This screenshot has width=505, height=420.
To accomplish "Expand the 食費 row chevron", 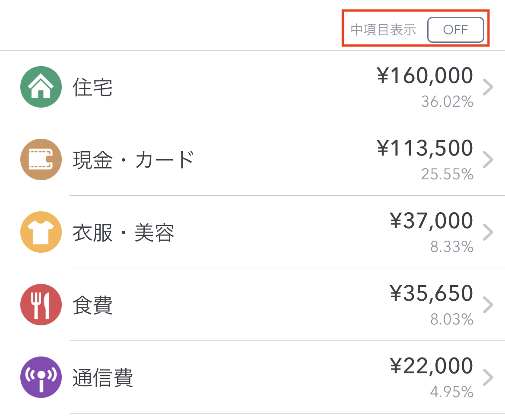I will (488, 305).
